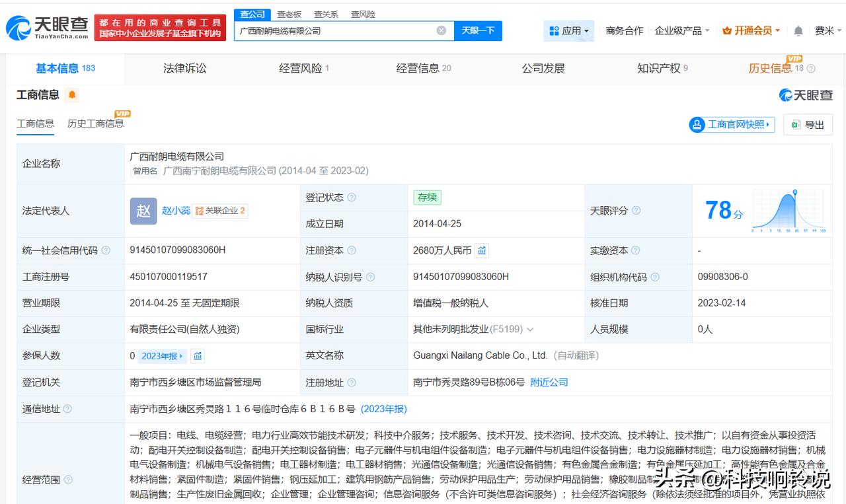846x504 pixels.
Task: Click the former name 广西南宁耐朗电缆有限公司
Action: (x=219, y=171)
